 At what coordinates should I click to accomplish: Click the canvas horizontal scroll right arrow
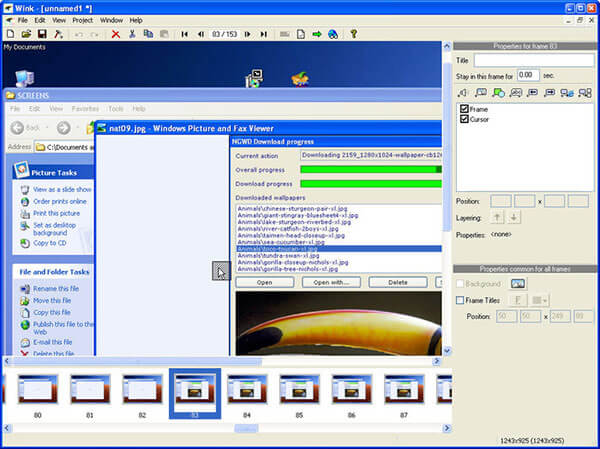(437, 361)
